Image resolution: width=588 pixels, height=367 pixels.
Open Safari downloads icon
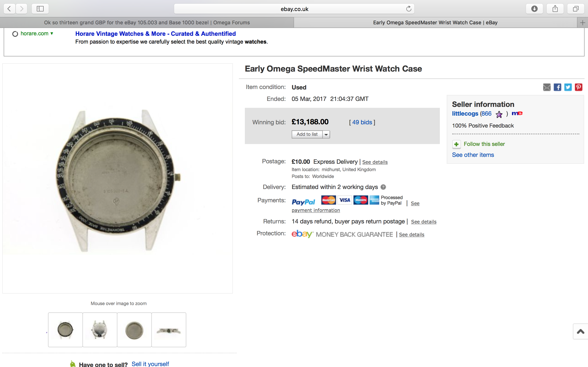(x=534, y=9)
